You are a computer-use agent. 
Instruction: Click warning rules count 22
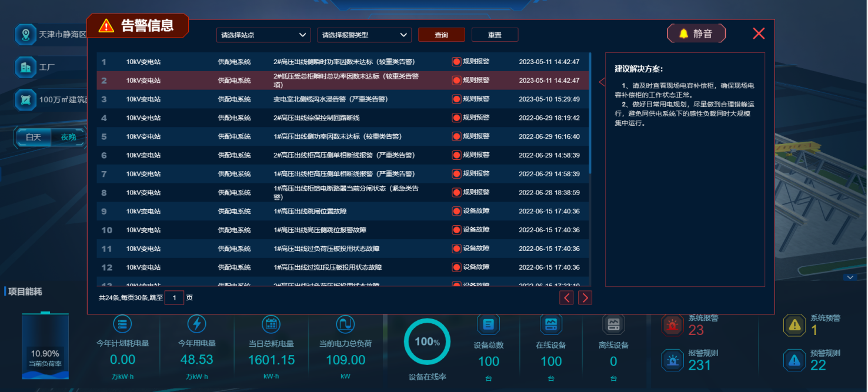tap(818, 366)
